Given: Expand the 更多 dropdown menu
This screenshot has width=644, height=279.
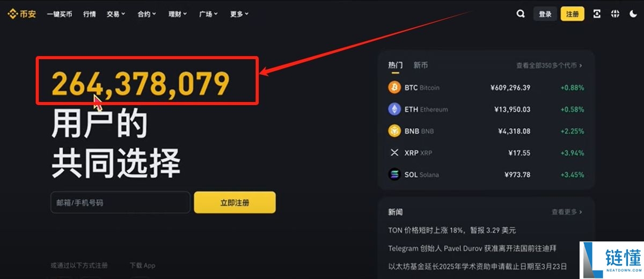Looking at the screenshot, I should (x=239, y=14).
